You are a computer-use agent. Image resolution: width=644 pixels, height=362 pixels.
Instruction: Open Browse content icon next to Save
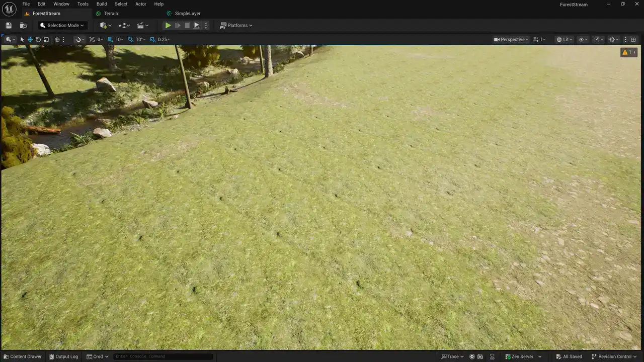(23, 26)
